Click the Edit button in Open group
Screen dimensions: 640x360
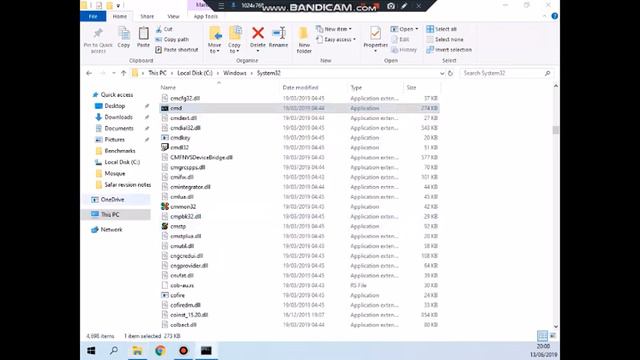pyautogui.click(x=400, y=39)
